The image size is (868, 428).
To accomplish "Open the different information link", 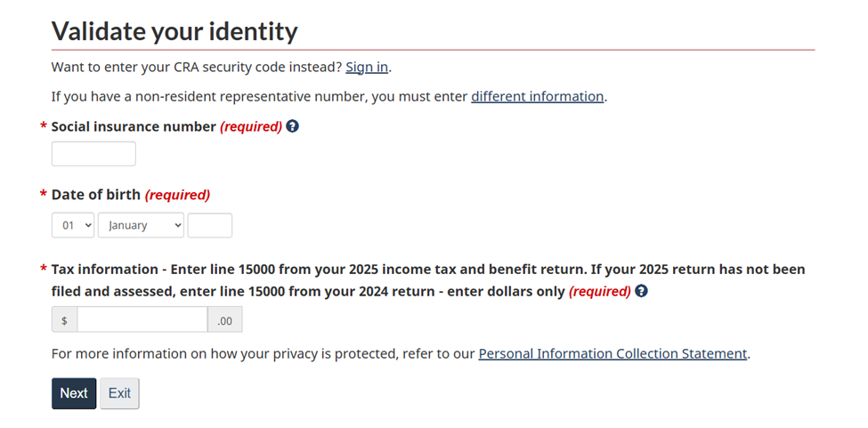I will click(537, 96).
